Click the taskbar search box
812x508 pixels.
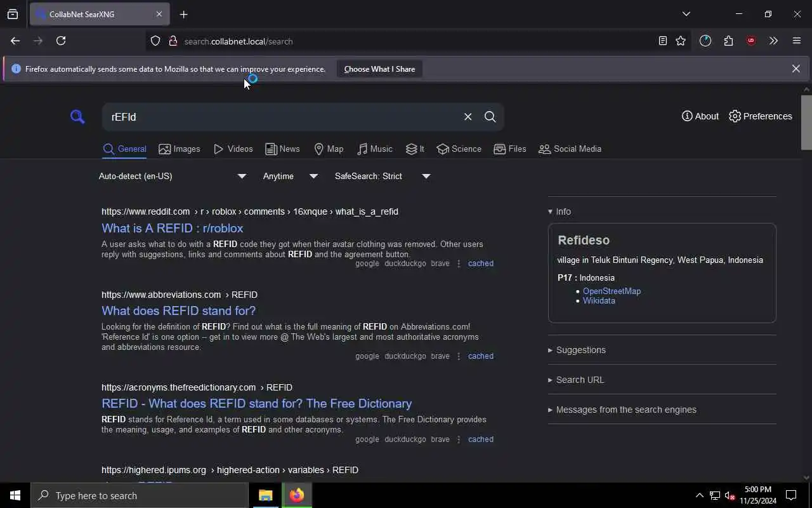[x=140, y=495]
